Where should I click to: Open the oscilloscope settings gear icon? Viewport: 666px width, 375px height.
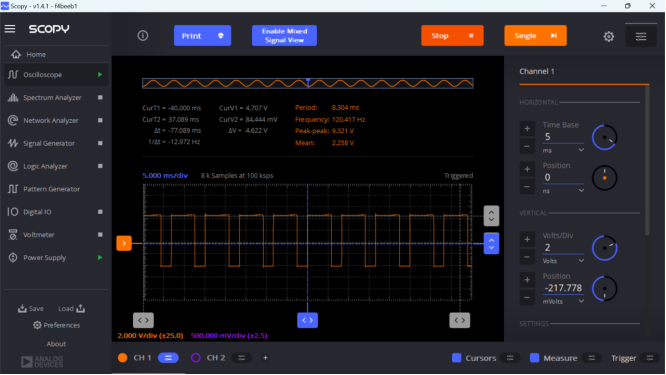tap(609, 36)
